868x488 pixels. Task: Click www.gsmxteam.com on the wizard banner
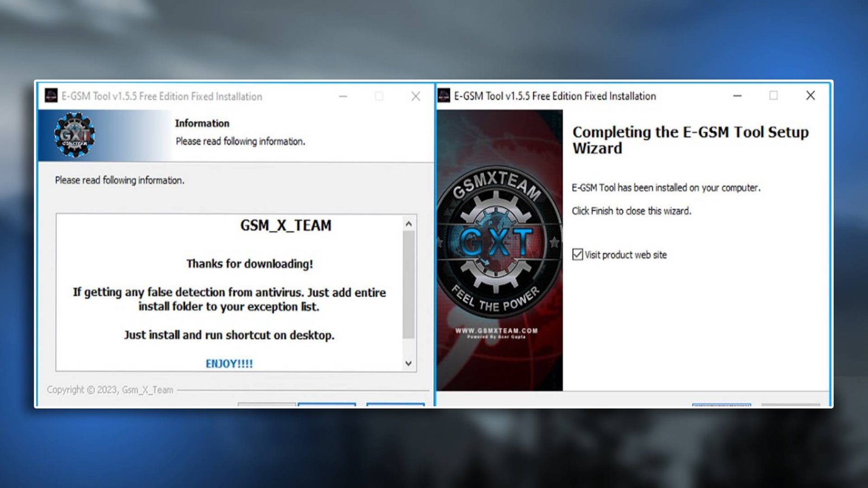click(496, 330)
